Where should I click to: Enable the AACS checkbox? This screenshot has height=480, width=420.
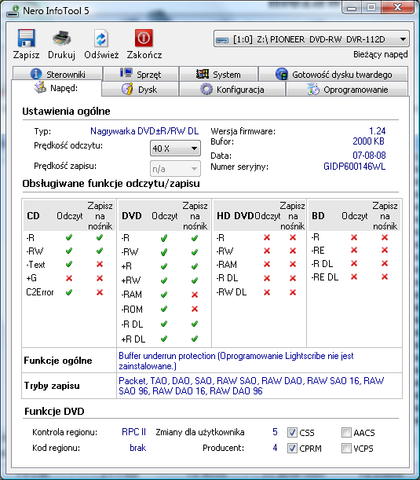346,433
